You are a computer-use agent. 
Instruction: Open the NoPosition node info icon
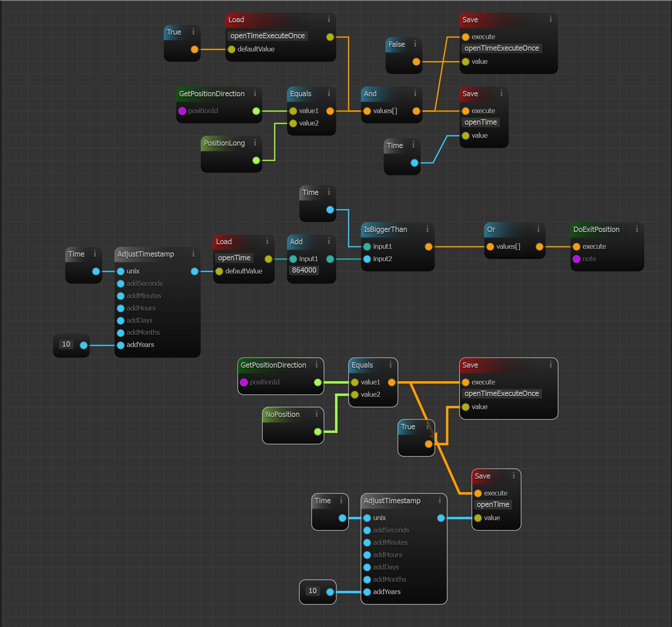coord(316,415)
